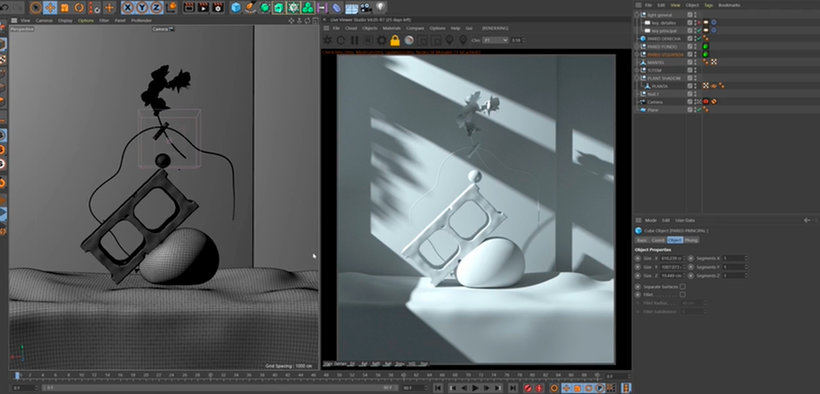
Task: Toggle layer box of key principal
Action: 690,31
